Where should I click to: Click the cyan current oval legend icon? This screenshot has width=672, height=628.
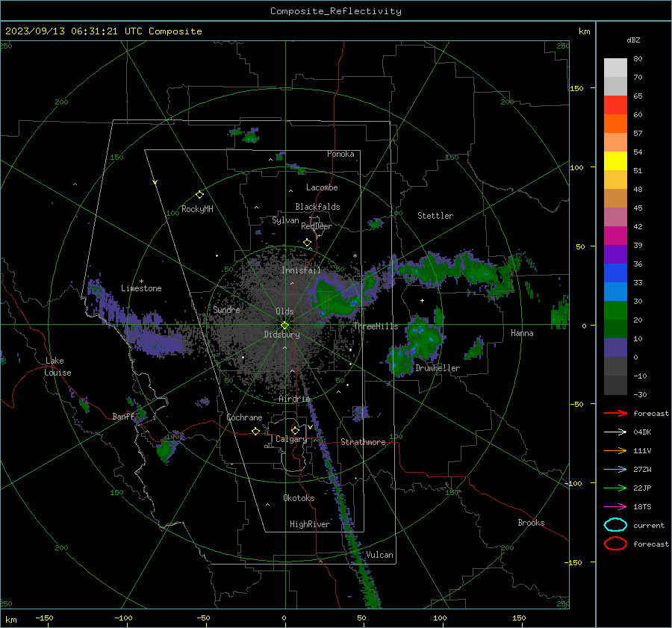[x=615, y=525]
